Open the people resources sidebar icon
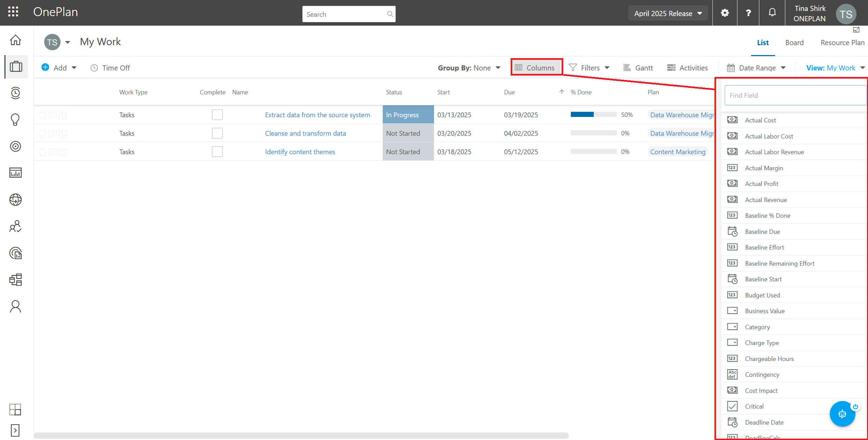Viewport: 868px width, 440px height. [15, 226]
